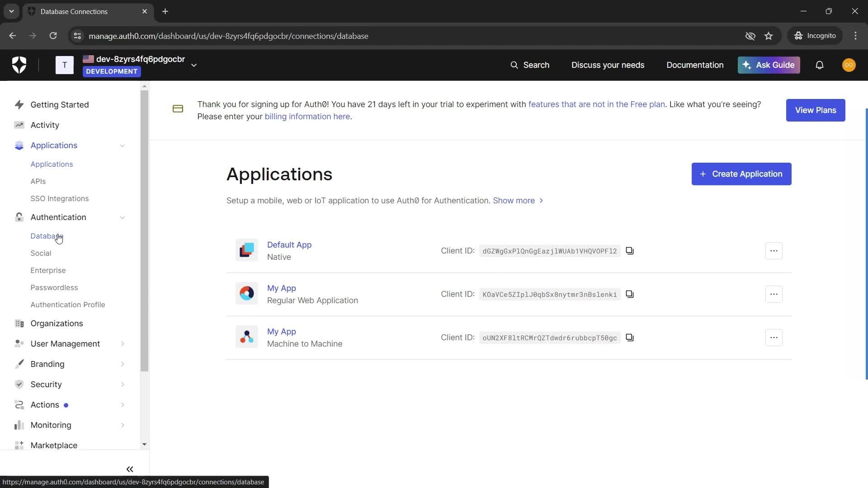This screenshot has width=868, height=488.
Task: Open APIs in sidebar
Action: click(38, 181)
